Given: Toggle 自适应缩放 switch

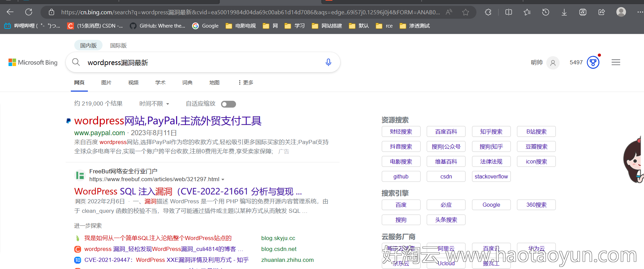Looking at the screenshot, I should tap(228, 104).
